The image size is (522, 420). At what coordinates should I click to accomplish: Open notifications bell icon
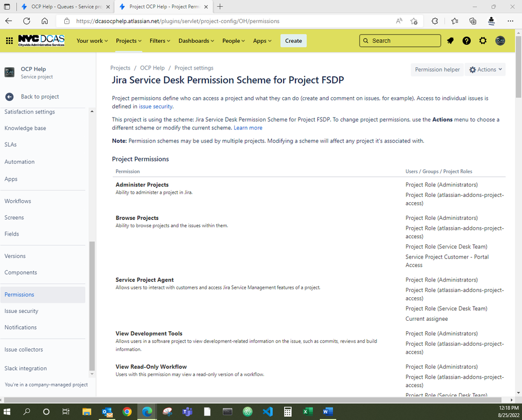pos(450,41)
